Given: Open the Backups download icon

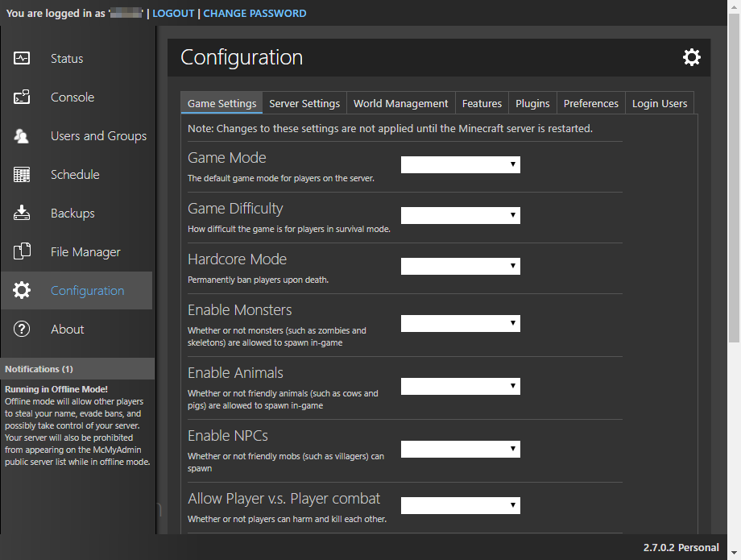Looking at the screenshot, I should click(22, 214).
